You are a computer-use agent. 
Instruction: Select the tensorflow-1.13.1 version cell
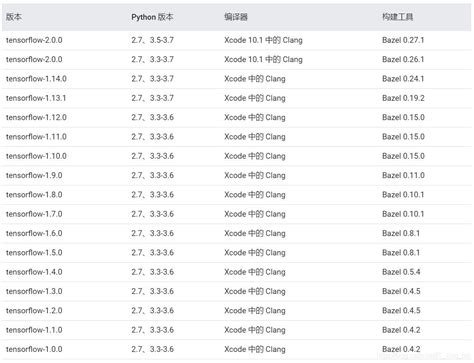click(36, 98)
